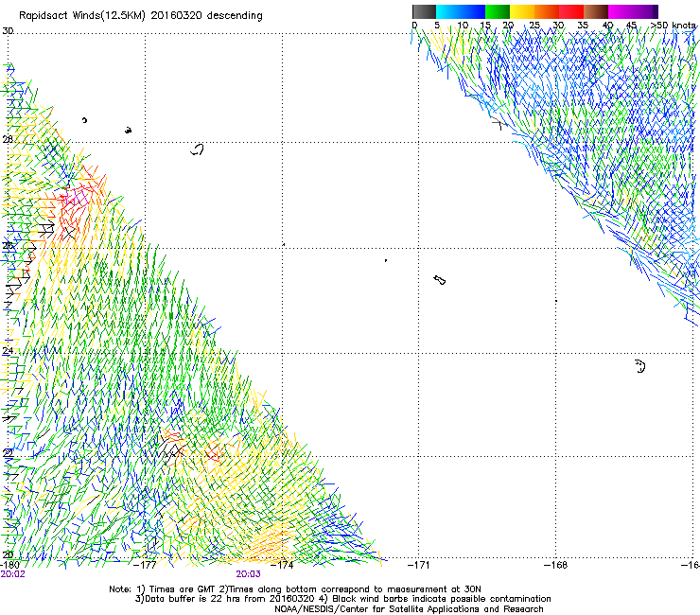Click the latitude '28' label on left axis
700x615 pixels.
point(8,139)
